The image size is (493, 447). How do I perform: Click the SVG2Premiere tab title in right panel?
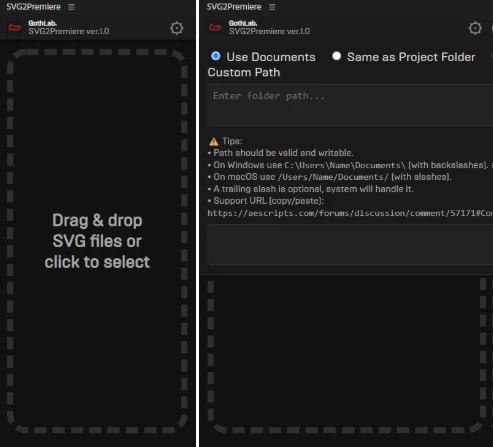pyautogui.click(x=234, y=7)
